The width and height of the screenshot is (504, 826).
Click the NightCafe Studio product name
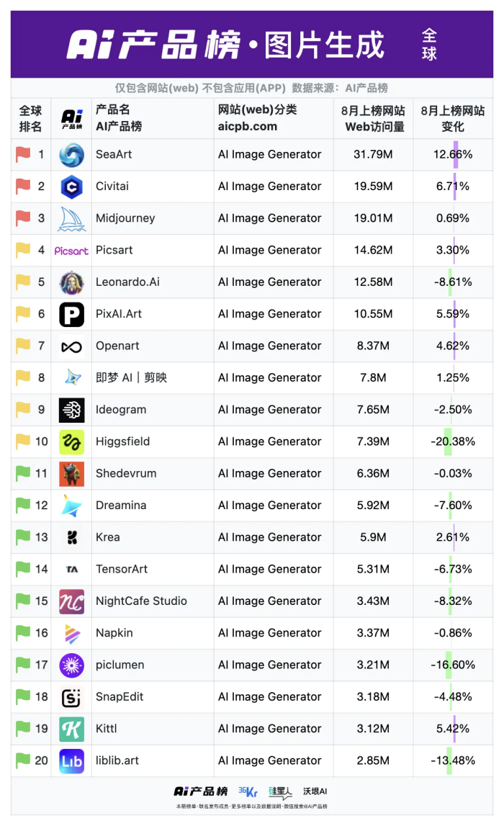141,601
